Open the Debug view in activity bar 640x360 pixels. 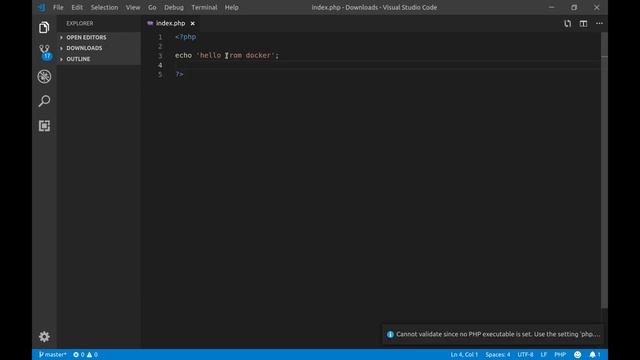pyautogui.click(x=44, y=76)
